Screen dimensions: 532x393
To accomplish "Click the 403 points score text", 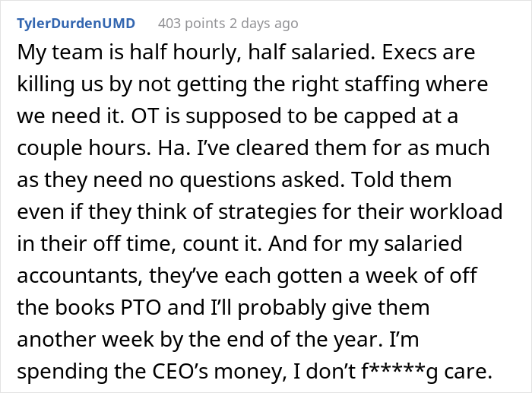I will pos(192,24).
